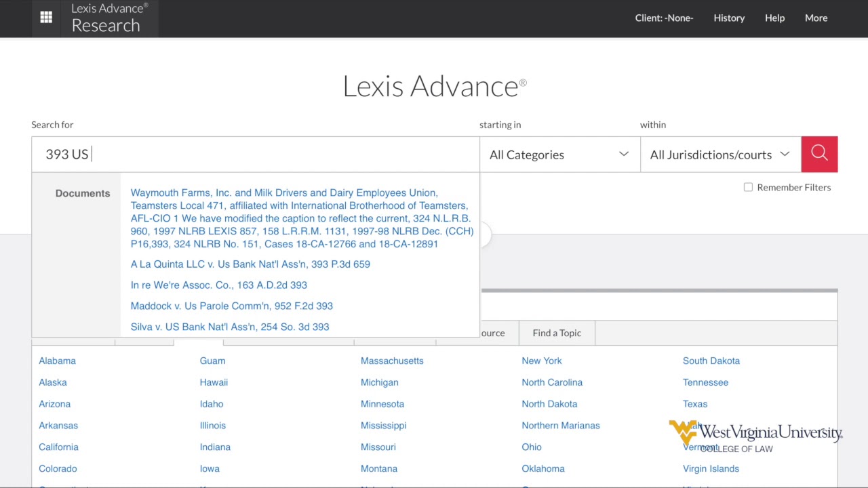Open the All Jurisdictions/courts dropdown
The image size is (868, 488).
pos(719,155)
